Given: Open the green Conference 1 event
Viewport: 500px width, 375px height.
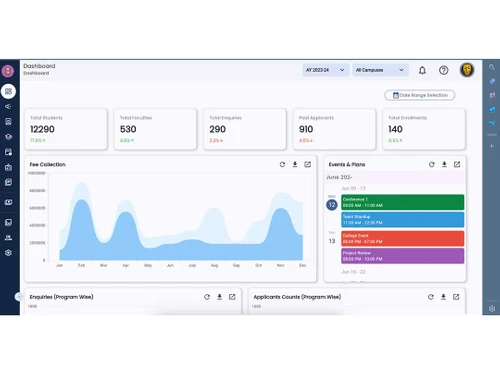Looking at the screenshot, I should [x=403, y=202].
